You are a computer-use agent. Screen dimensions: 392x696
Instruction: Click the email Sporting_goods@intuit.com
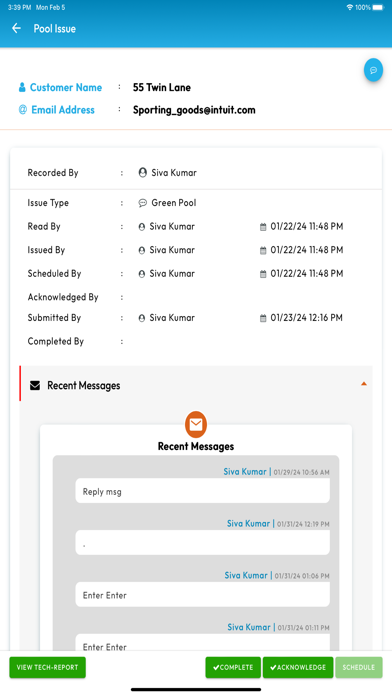pos(194,110)
